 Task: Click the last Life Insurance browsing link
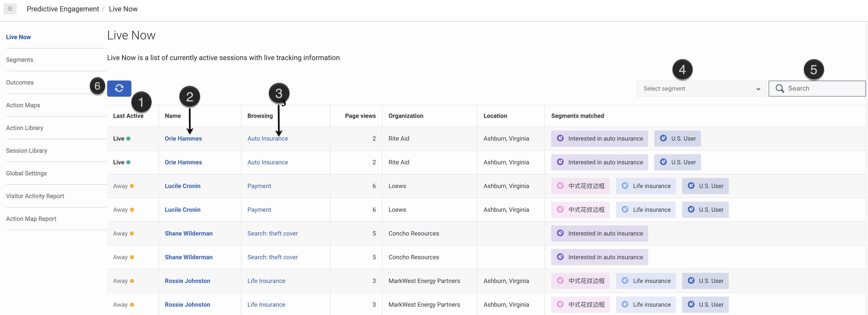pyautogui.click(x=266, y=305)
